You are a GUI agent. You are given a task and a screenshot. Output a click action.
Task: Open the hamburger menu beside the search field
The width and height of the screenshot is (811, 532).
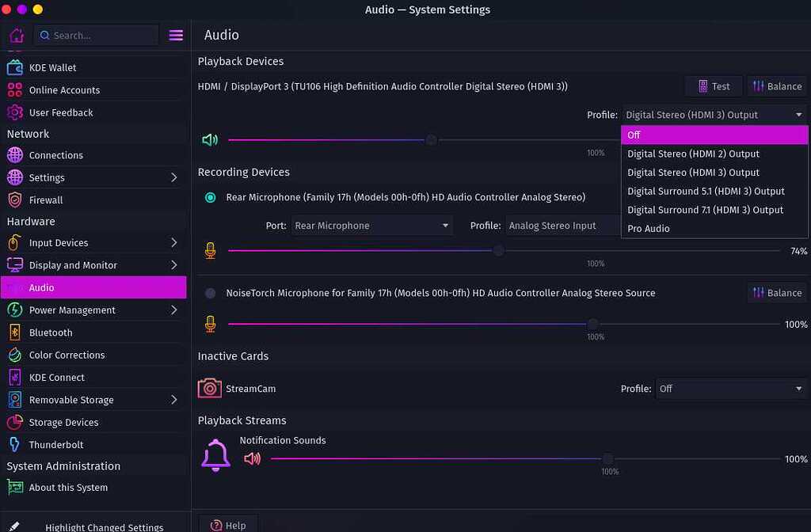coord(176,36)
